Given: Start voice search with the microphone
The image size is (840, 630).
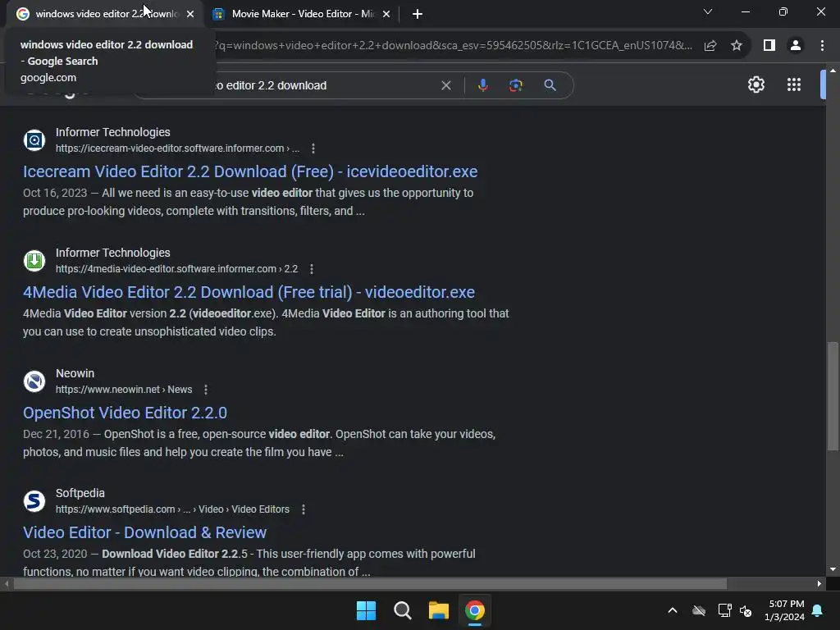Looking at the screenshot, I should [482, 85].
